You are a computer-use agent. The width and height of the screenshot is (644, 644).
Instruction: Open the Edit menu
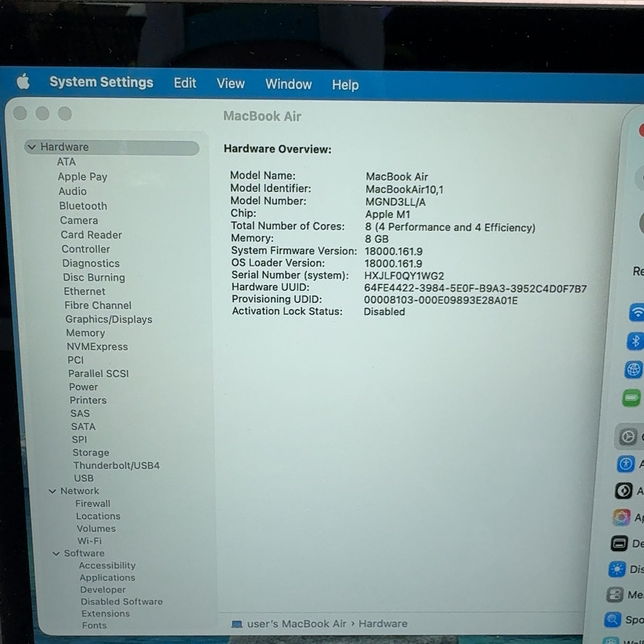[x=185, y=83]
